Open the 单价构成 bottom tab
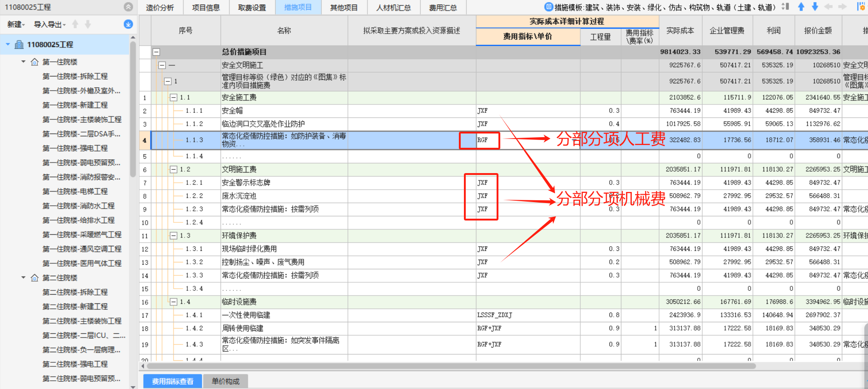Screen dimensions: 868x389 click(226, 381)
